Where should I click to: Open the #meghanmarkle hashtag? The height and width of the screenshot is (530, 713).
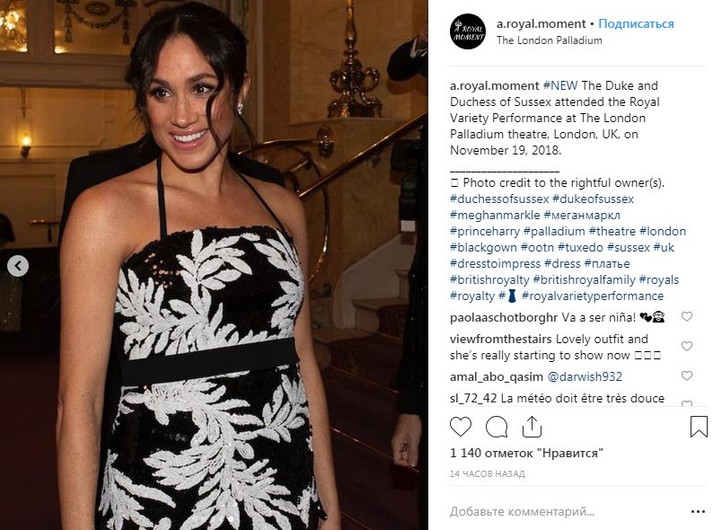tap(495, 215)
